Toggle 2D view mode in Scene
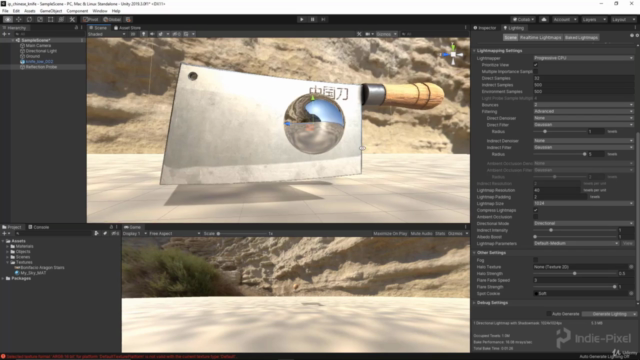Screen dimensions: 640x360 [x=133, y=34]
